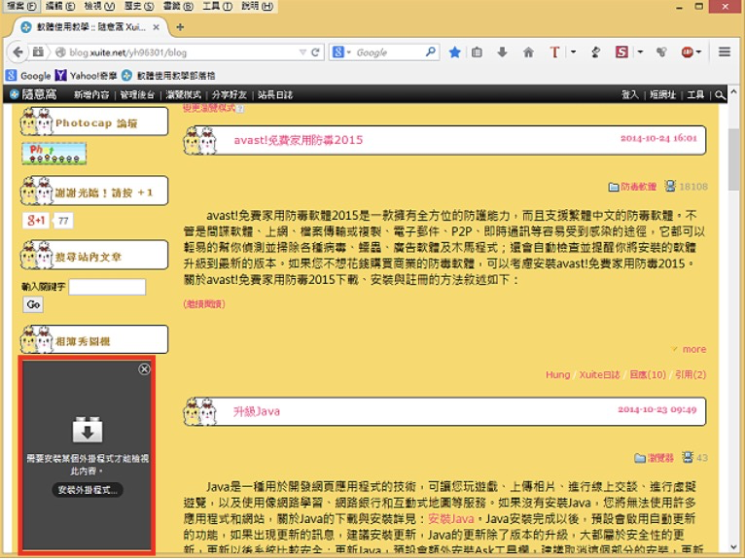Viewport: 745px width, 560px height.
Task: Open the 歷史 (S) menu
Action: click(x=139, y=6)
